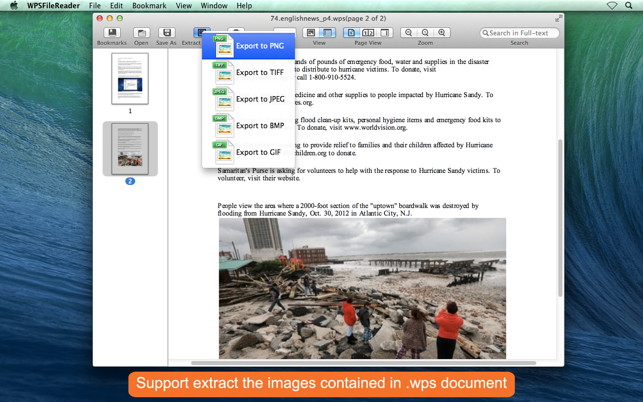Select the first View mode icon

[x=311, y=32]
